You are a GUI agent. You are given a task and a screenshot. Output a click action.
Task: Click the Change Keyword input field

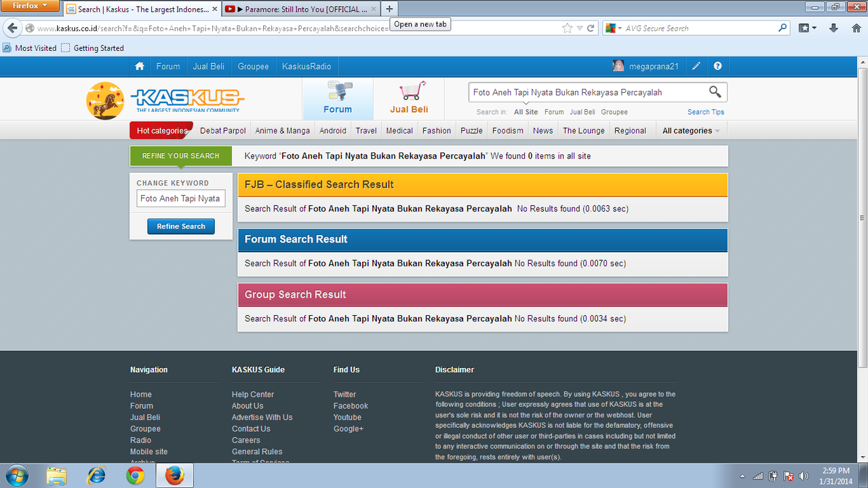[181, 199]
